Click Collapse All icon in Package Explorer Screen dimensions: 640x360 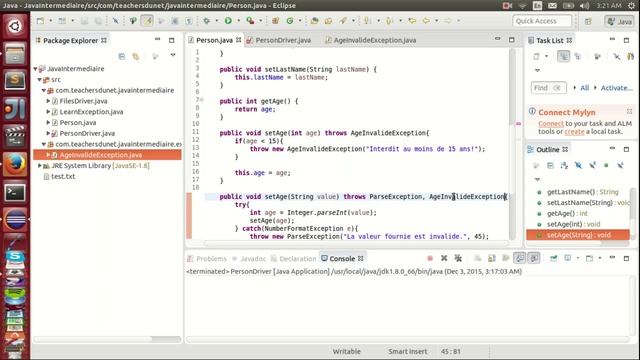pyautogui.click(x=122, y=56)
